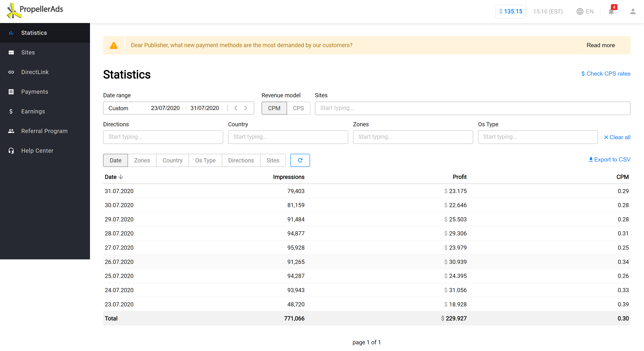Group statistics by Os Type tab

pos(205,161)
